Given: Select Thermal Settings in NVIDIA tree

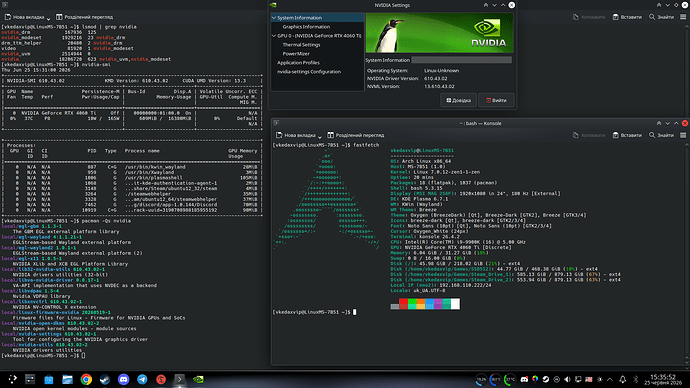Looking at the screenshot, I should coord(301,45).
